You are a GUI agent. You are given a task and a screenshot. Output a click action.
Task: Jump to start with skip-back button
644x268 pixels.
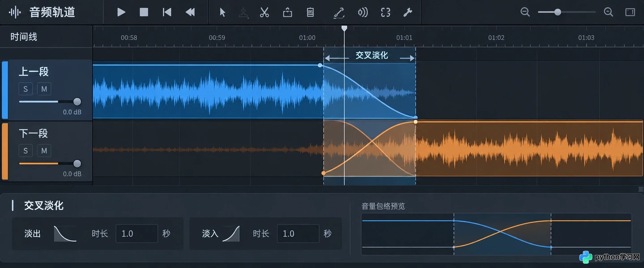(167, 12)
